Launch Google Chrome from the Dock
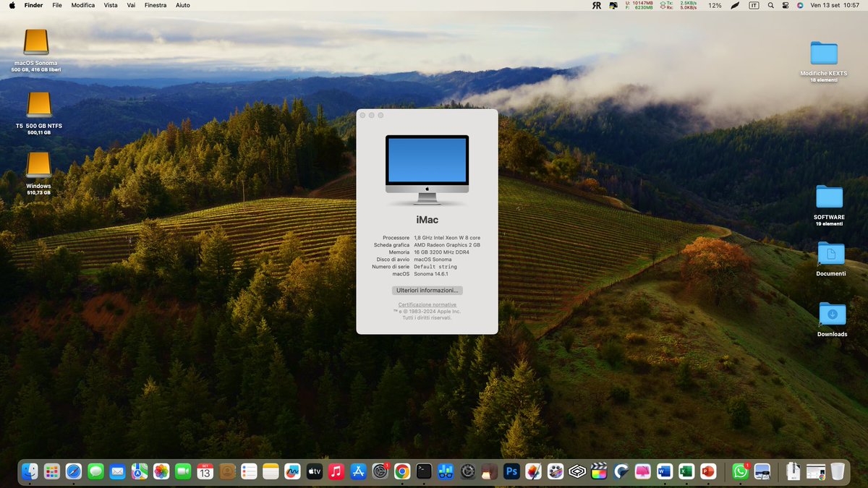The image size is (868, 488). (402, 471)
